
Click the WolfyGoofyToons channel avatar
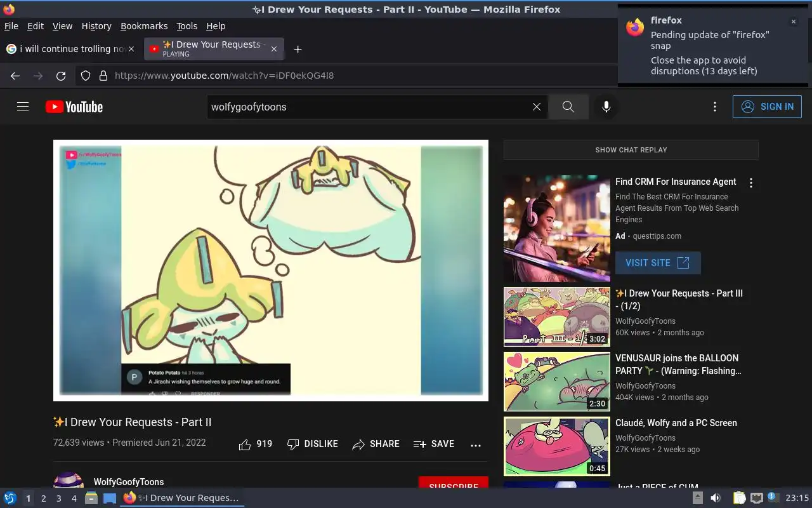coord(69,480)
